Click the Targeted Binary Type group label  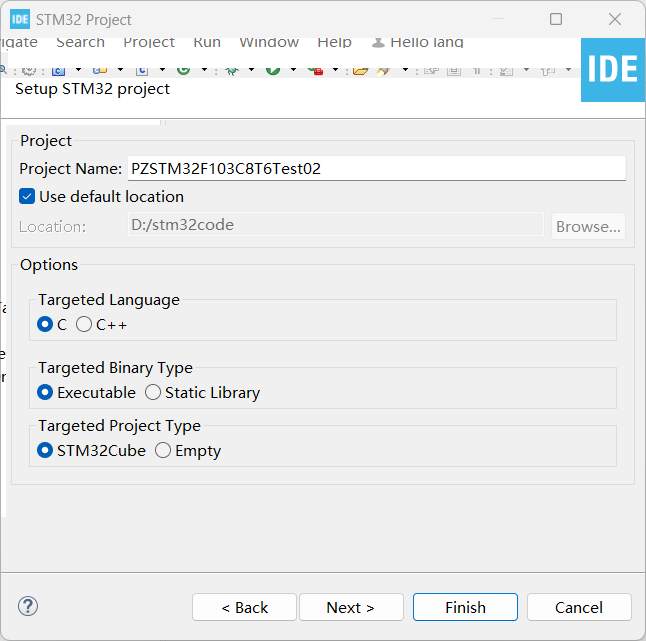pos(115,368)
